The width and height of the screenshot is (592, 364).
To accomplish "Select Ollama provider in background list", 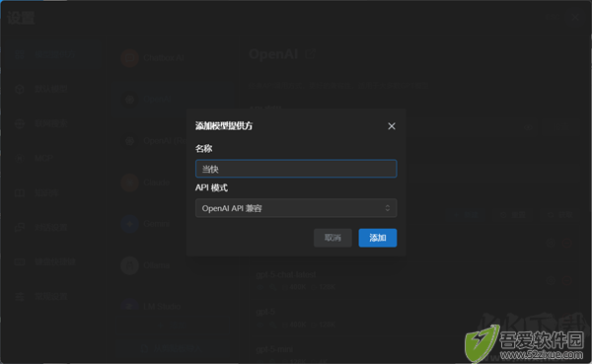I will click(173, 265).
